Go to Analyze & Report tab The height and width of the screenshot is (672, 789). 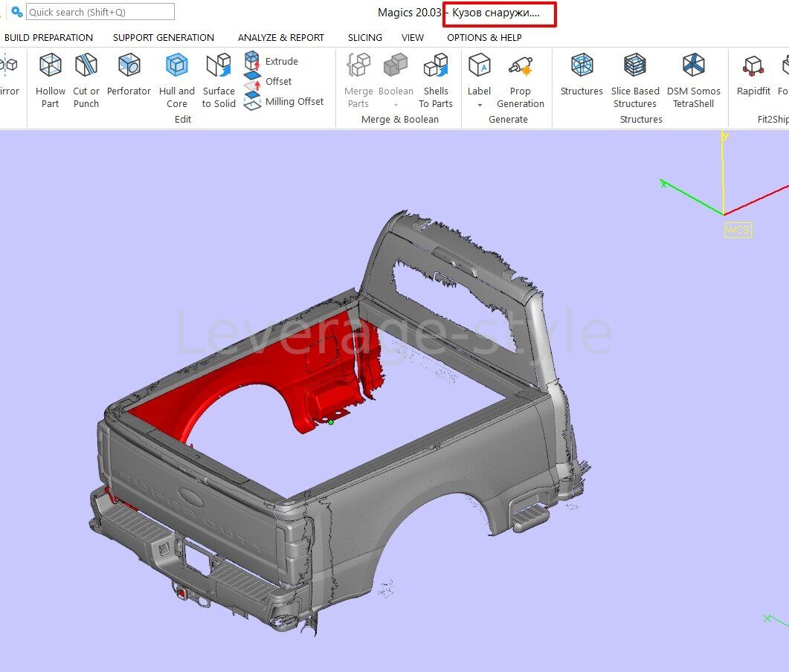(281, 37)
